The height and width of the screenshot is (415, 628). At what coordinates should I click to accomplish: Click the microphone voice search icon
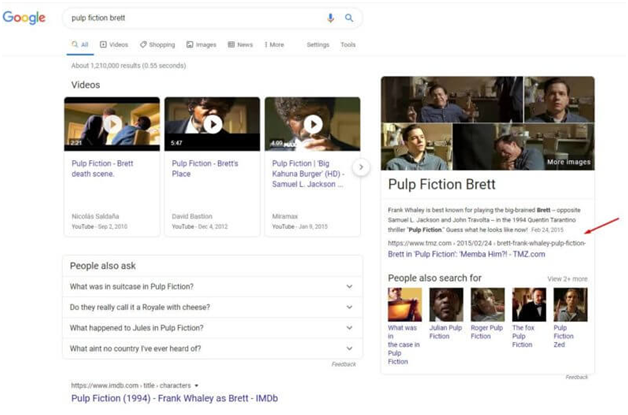330,18
